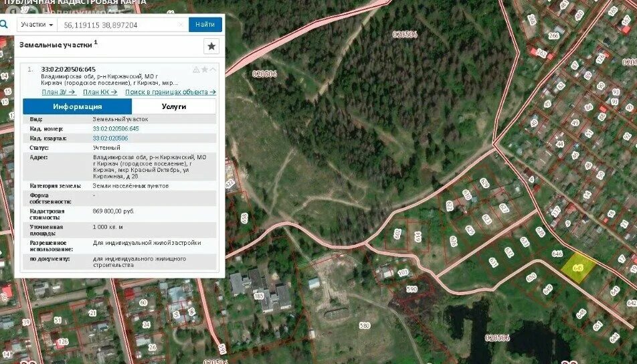Open favorites with the star button

(x=211, y=46)
